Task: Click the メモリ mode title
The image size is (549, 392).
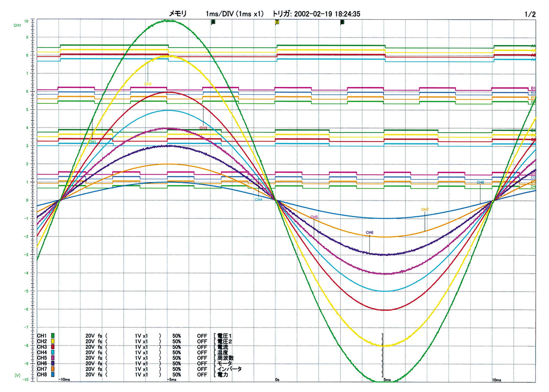Action: [178, 14]
